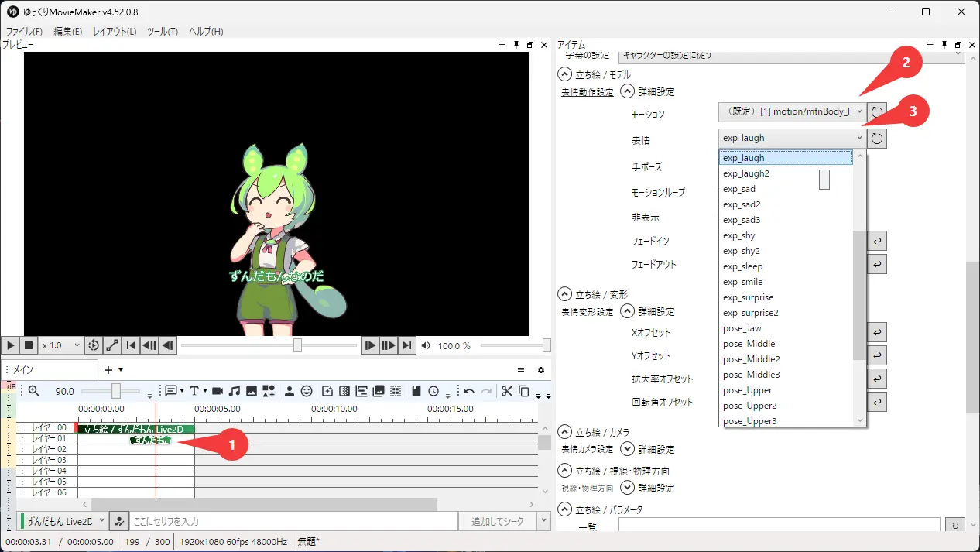Viewport: 980px width, 552px height.
Task: Open the ツール(T) menu
Action: (163, 32)
